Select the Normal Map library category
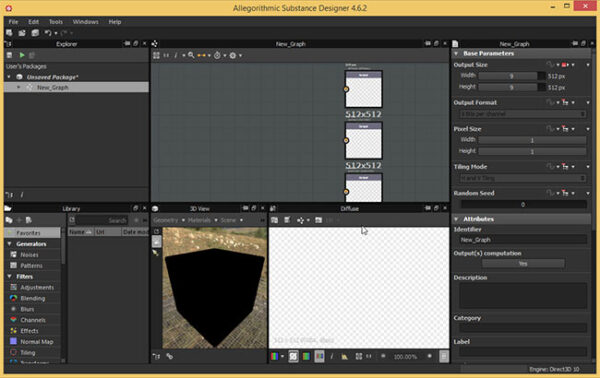 [x=36, y=342]
